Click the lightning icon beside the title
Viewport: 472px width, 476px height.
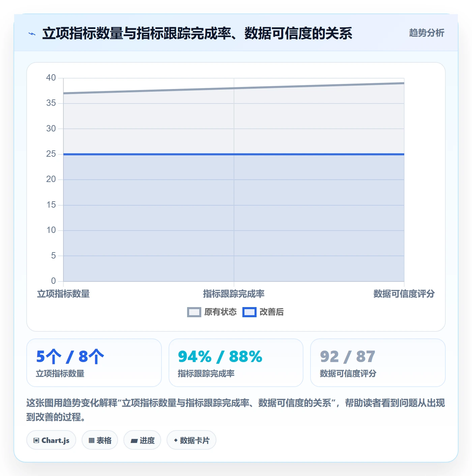[x=32, y=34]
